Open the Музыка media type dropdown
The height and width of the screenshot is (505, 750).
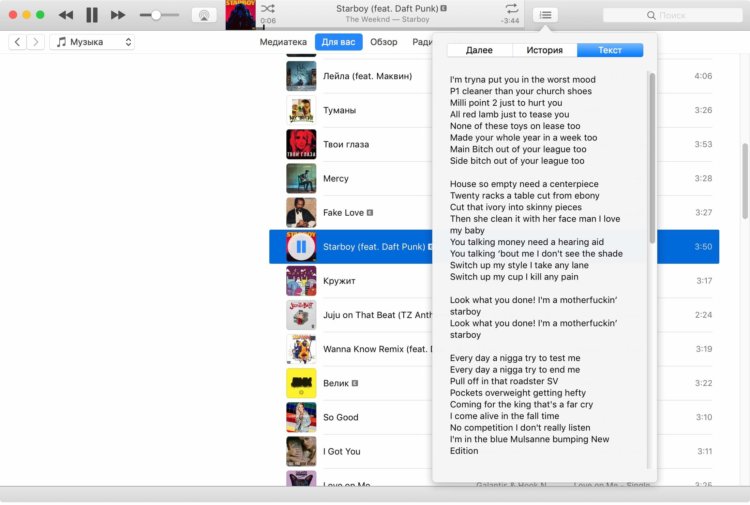92,42
